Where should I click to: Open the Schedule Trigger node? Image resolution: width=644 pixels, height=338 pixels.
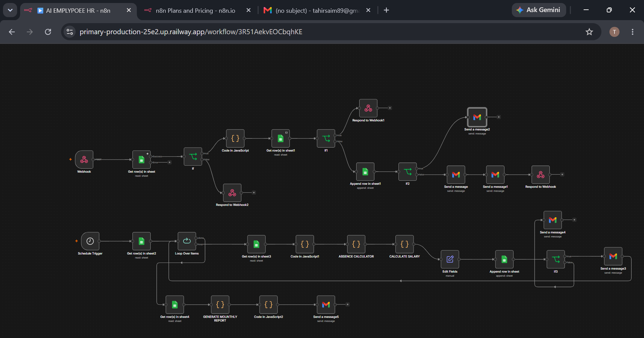point(90,241)
